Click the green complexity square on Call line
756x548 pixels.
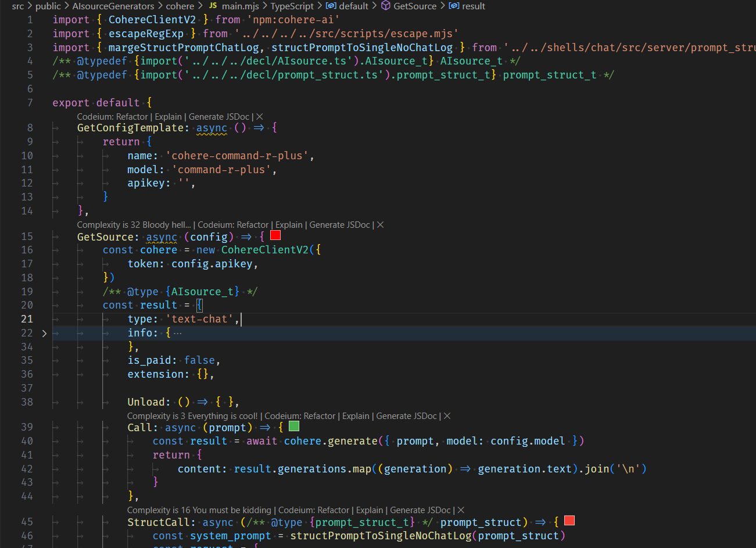pos(294,427)
